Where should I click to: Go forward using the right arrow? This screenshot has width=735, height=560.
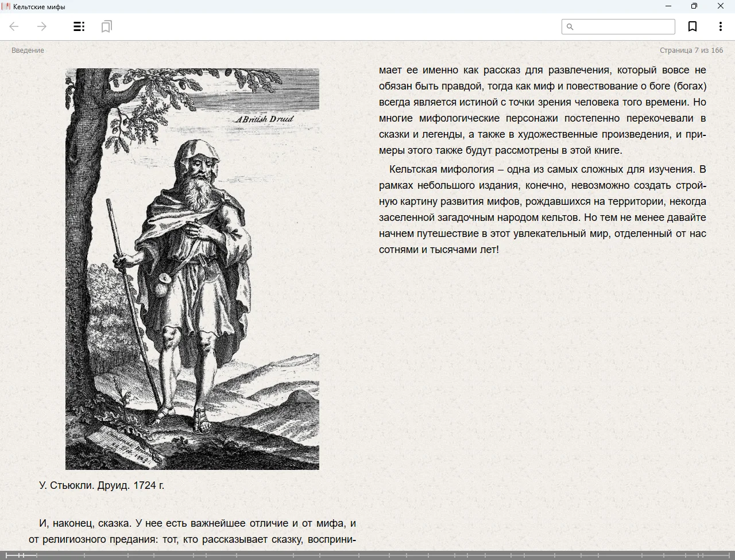point(42,26)
